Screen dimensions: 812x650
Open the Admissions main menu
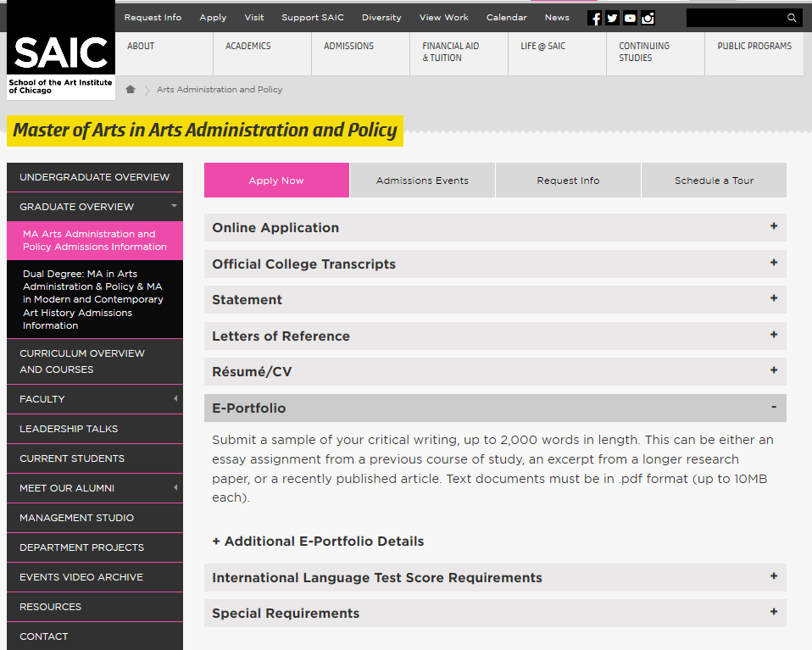coord(360,54)
